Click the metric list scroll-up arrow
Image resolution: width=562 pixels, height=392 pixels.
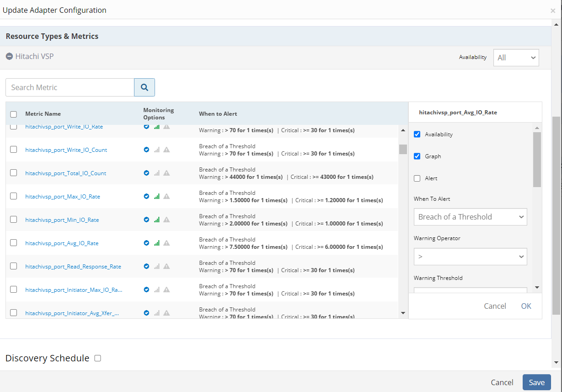(403, 130)
